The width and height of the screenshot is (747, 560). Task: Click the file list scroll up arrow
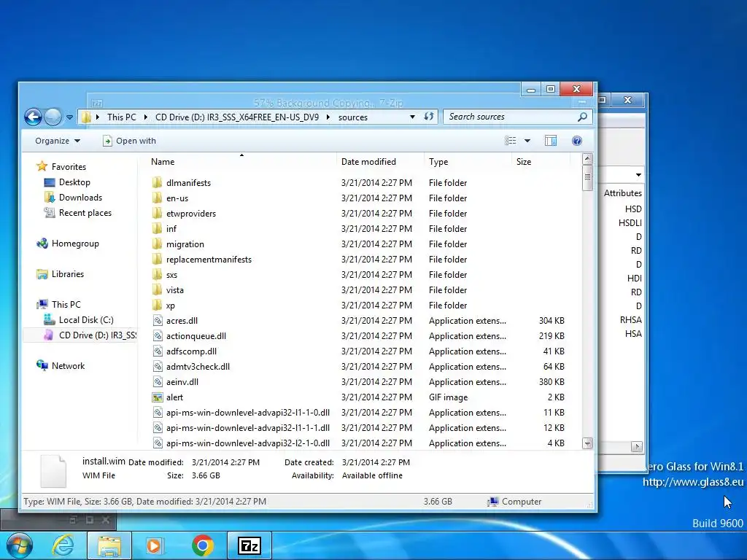(x=587, y=158)
